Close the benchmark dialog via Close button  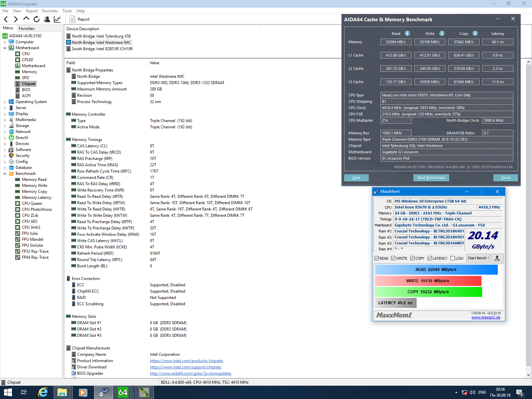(x=506, y=178)
